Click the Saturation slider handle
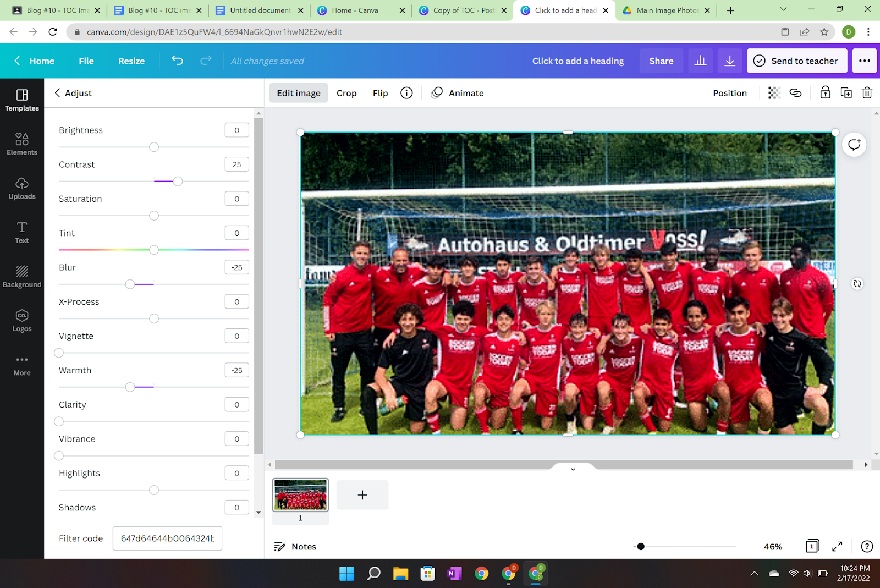This screenshot has width=880, height=588. [154, 216]
